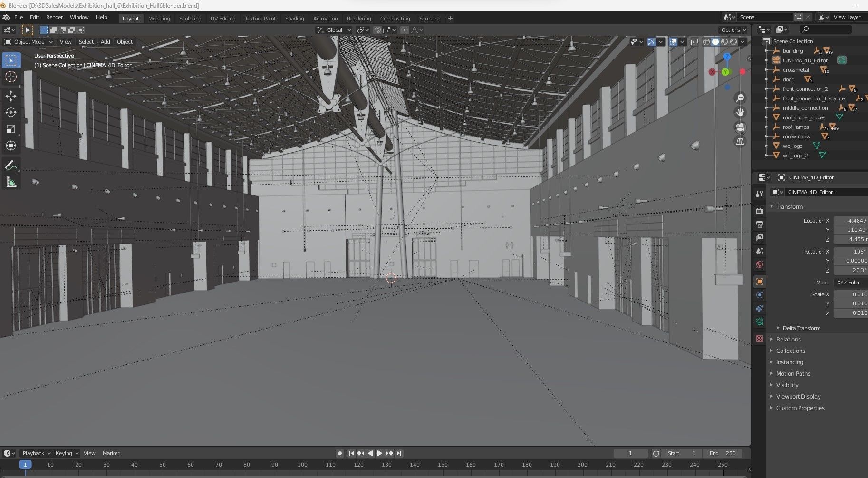Click the outliner search field
The width and height of the screenshot is (868, 478).
(x=825, y=29)
